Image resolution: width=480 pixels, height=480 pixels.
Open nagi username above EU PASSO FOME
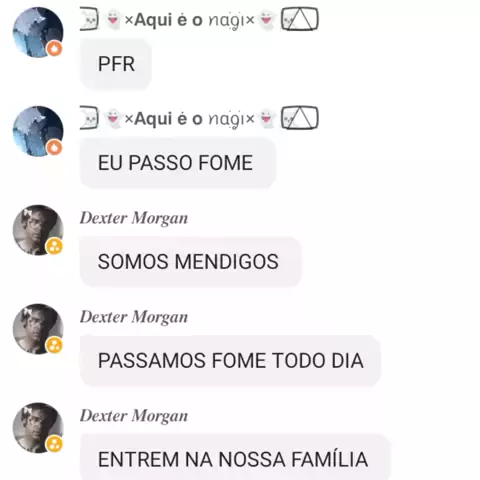click(199, 118)
